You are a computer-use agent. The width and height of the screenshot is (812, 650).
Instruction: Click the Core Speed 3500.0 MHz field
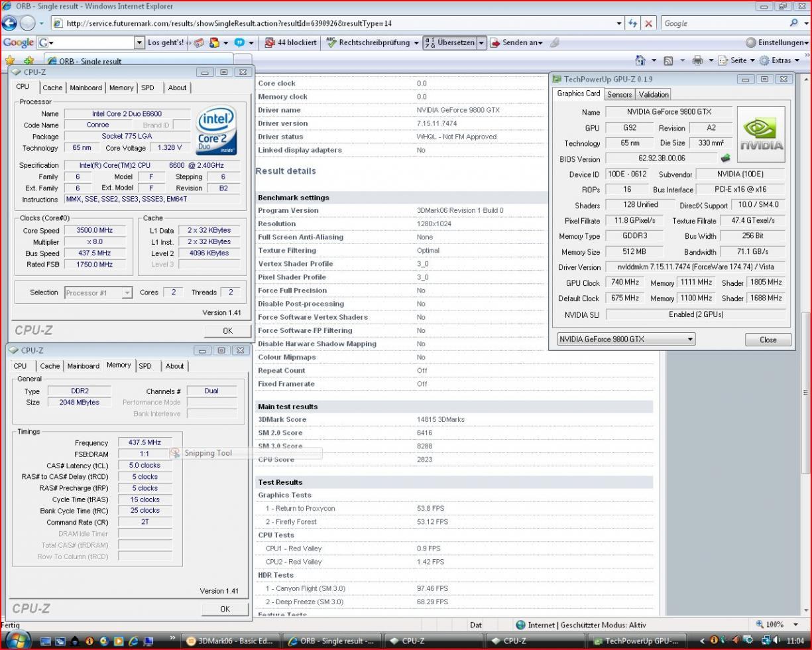pos(95,230)
